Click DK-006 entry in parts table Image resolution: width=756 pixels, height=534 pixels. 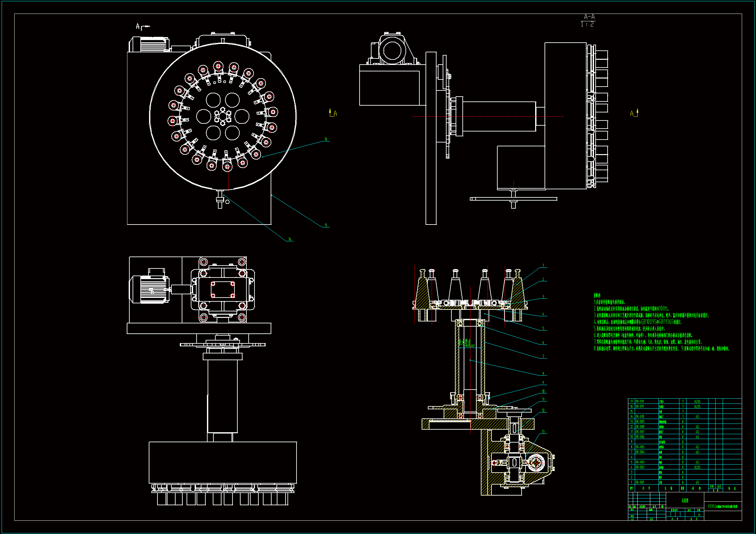640,437
